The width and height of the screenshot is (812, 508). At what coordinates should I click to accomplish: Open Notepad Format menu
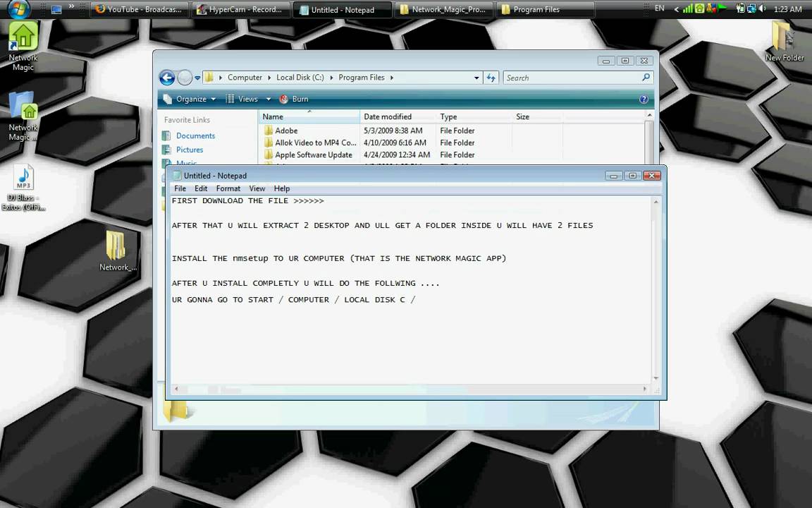coord(228,188)
